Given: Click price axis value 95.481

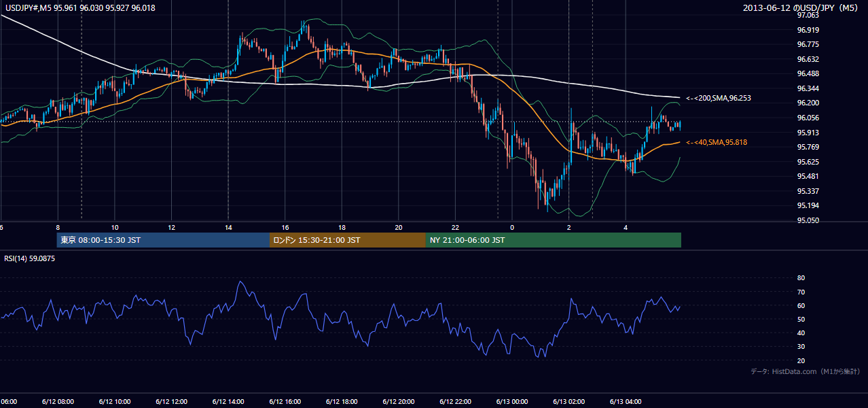Looking at the screenshot, I should (x=808, y=176).
